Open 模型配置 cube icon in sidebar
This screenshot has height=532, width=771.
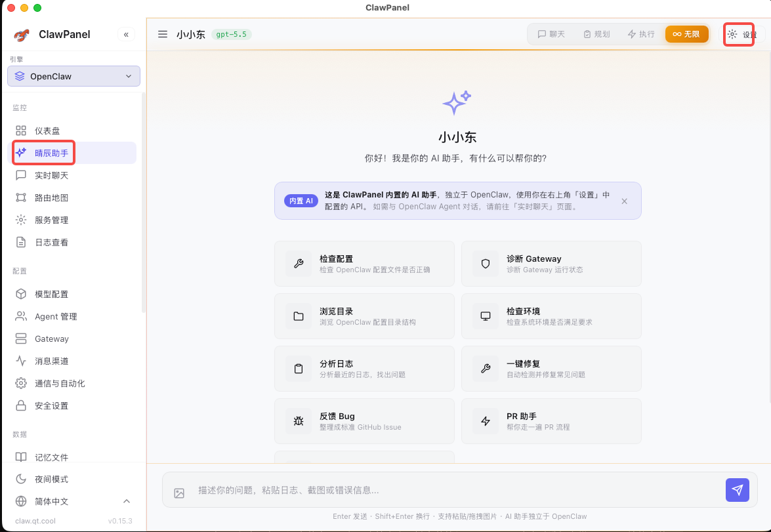pos(20,294)
